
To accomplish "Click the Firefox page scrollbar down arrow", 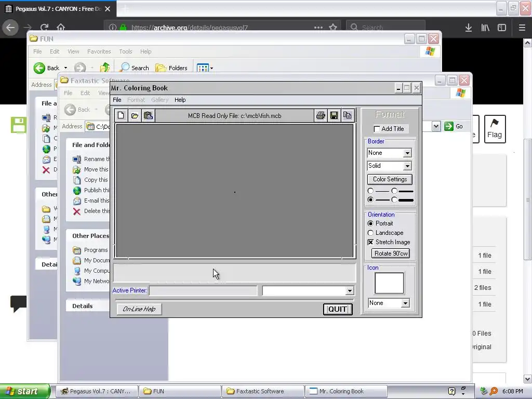I will 528,379.
